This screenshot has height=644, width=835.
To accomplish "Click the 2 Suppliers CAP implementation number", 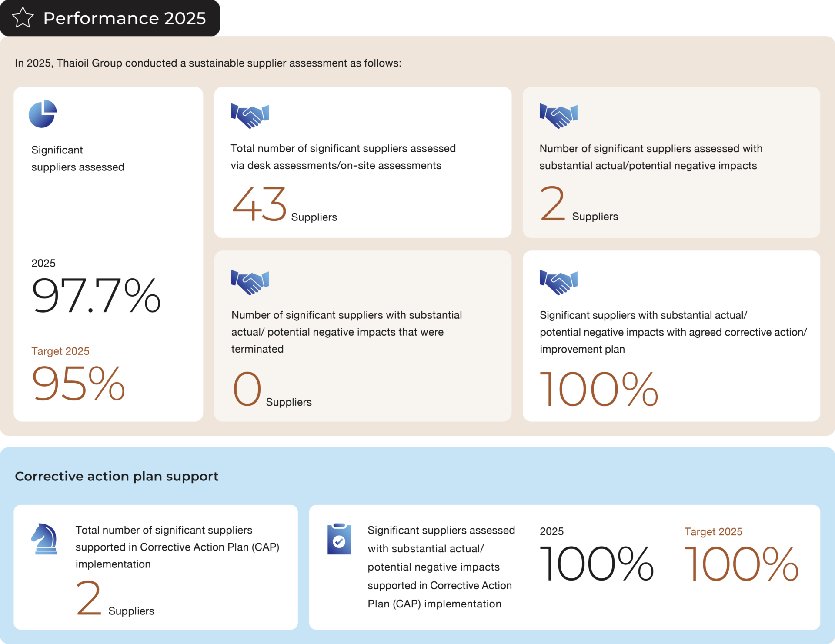I will click(x=89, y=599).
